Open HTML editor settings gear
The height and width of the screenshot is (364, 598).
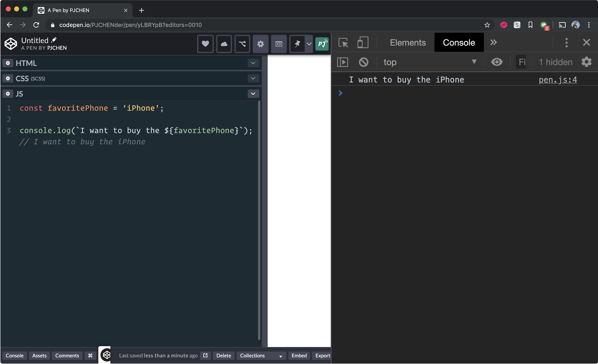point(8,63)
